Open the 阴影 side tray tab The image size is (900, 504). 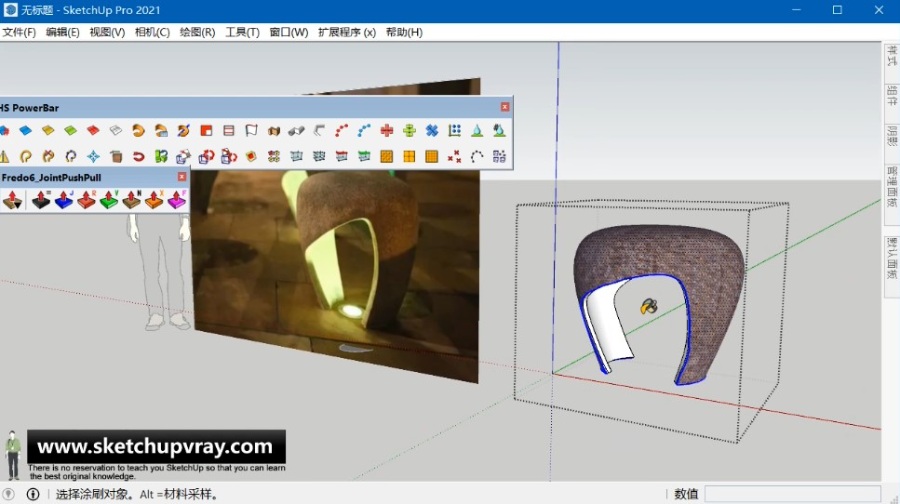(891, 135)
